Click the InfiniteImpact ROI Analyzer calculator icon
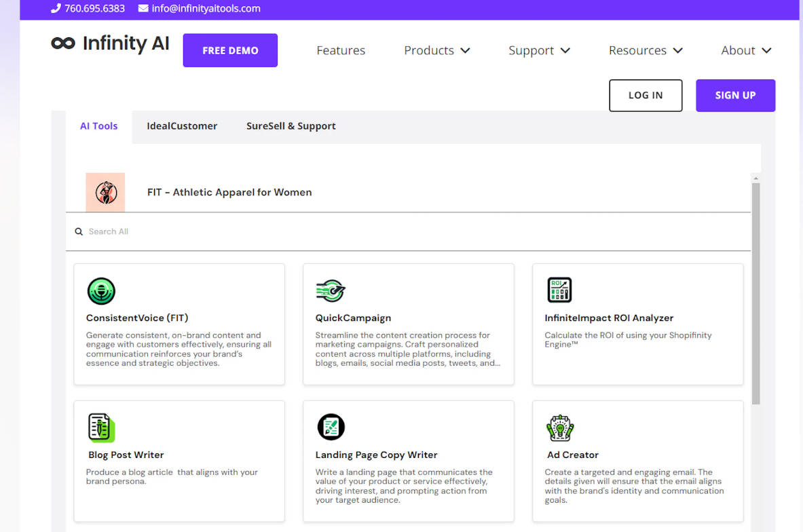803x532 pixels. 559,290
